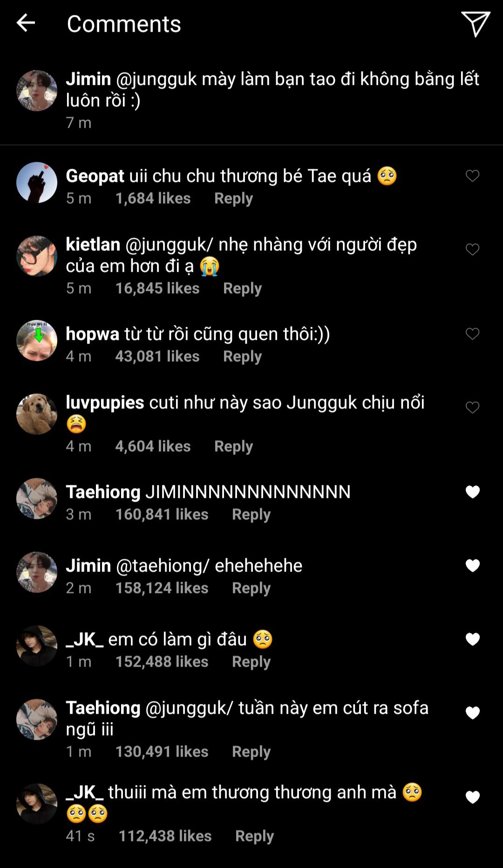Image resolution: width=503 pixels, height=868 pixels.
Task: View the 112,438 likes on _JK_'s comment
Action: (165, 836)
